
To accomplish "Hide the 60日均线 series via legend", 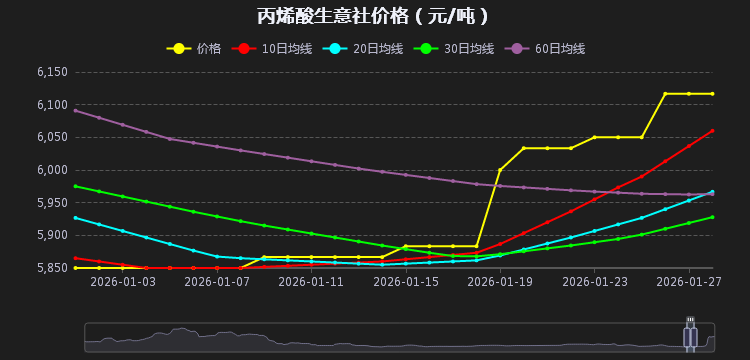I will click(545, 48).
